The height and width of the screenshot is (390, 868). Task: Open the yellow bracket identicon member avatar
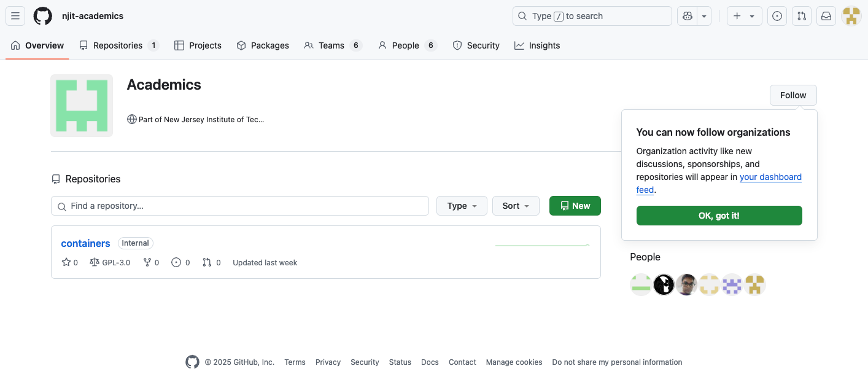point(709,284)
